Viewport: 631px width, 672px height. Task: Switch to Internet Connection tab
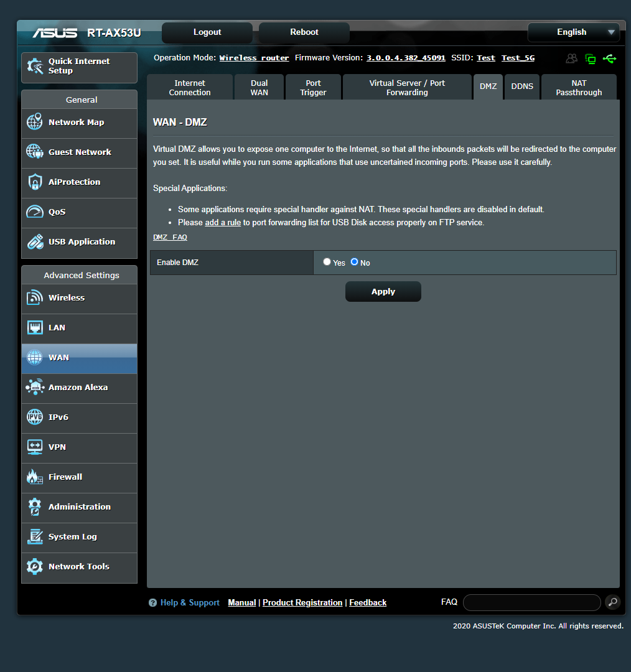(x=190, y=88)
